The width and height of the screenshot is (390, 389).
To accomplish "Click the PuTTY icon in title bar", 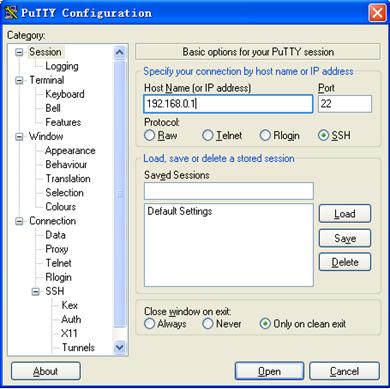I will click(11, 13).
